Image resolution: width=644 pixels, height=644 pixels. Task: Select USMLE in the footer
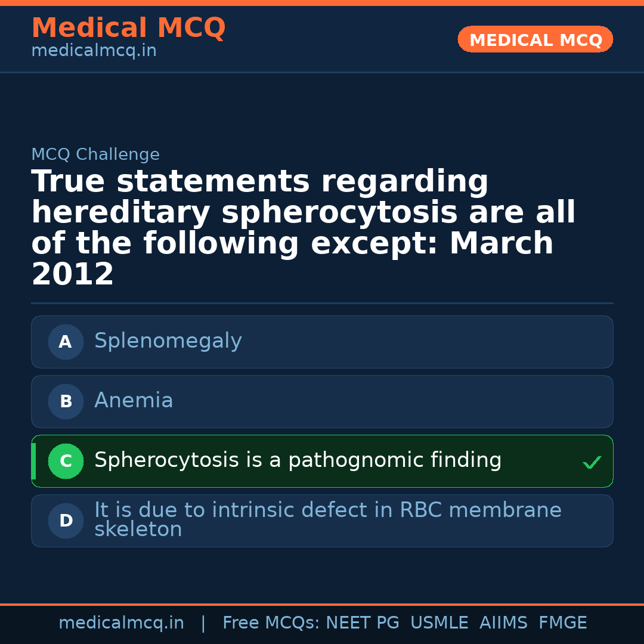[439, 623]
